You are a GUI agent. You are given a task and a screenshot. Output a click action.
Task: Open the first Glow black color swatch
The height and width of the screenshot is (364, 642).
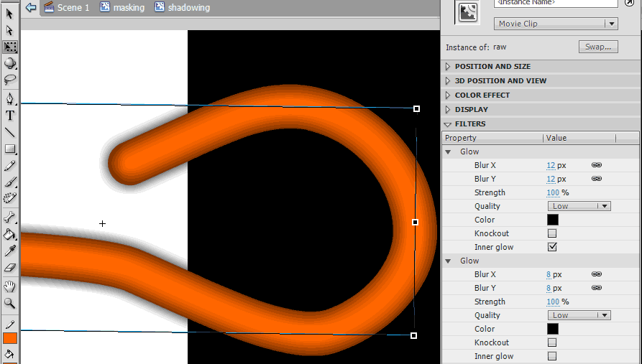[553, 220]
